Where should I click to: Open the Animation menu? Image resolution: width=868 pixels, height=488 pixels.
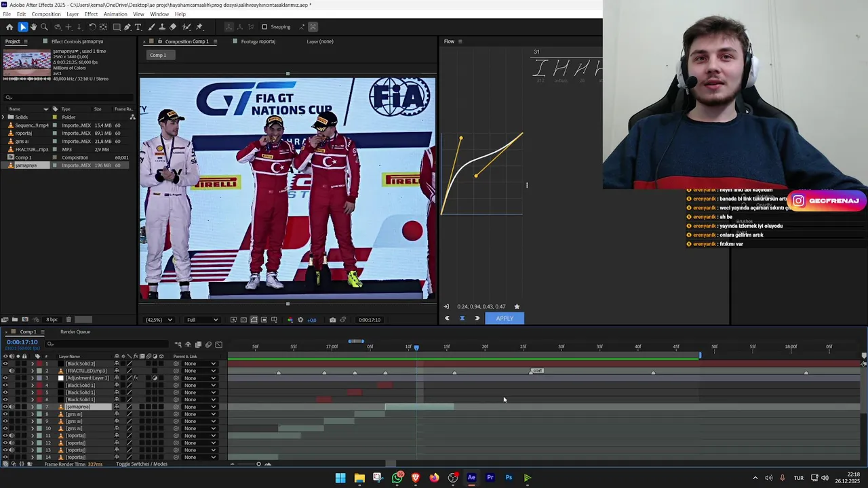pyautogui.click(x=115, y=14)
